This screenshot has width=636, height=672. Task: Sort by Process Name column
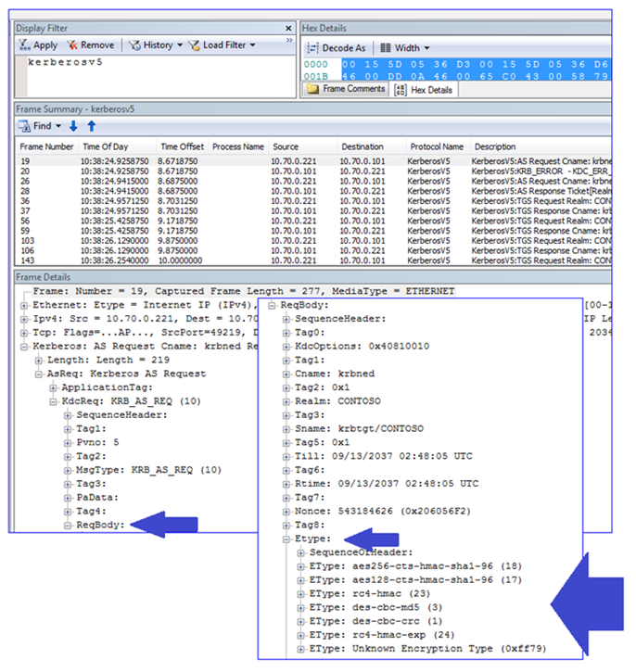point(238,146)
